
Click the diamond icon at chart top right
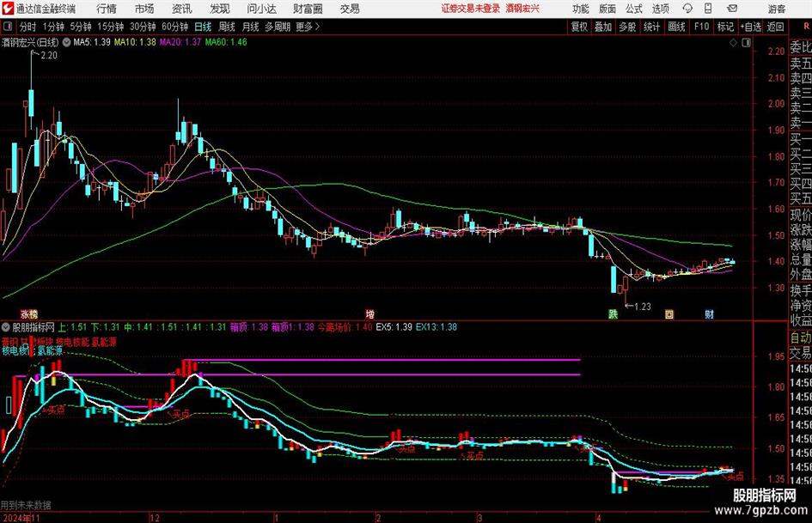click(733, 43)
